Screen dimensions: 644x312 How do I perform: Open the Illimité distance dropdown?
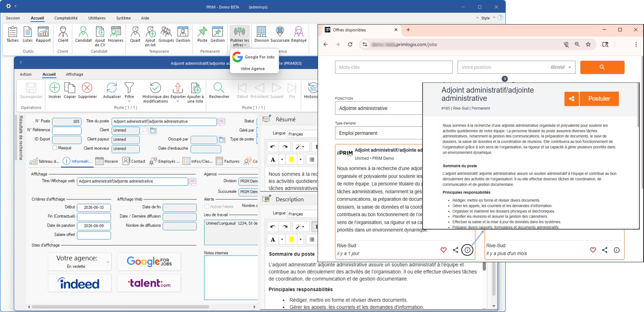(561, 67)
